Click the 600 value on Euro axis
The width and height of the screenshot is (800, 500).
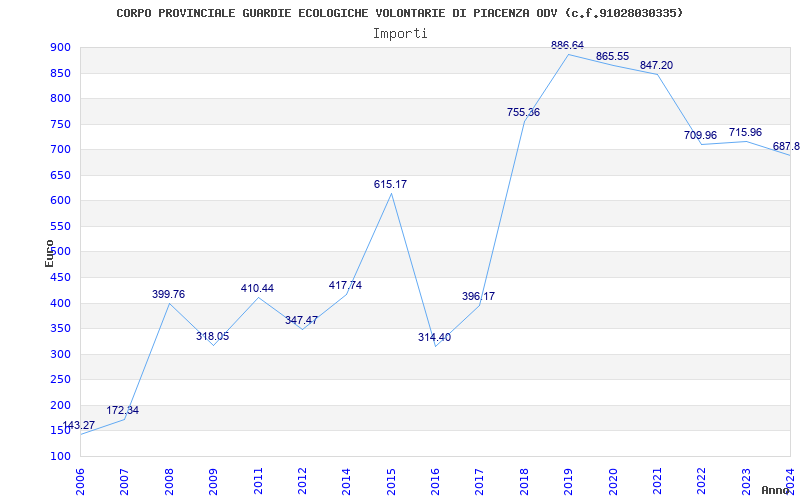(60, 201)
